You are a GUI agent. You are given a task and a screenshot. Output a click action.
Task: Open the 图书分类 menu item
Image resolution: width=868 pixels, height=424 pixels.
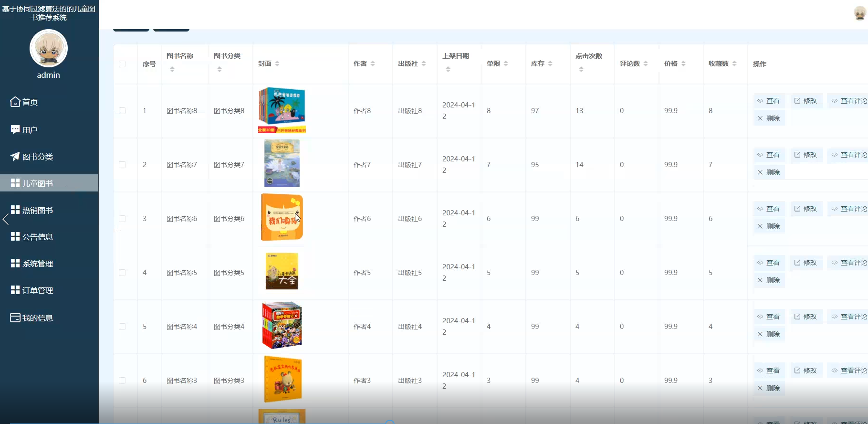(x=49, y=157)
